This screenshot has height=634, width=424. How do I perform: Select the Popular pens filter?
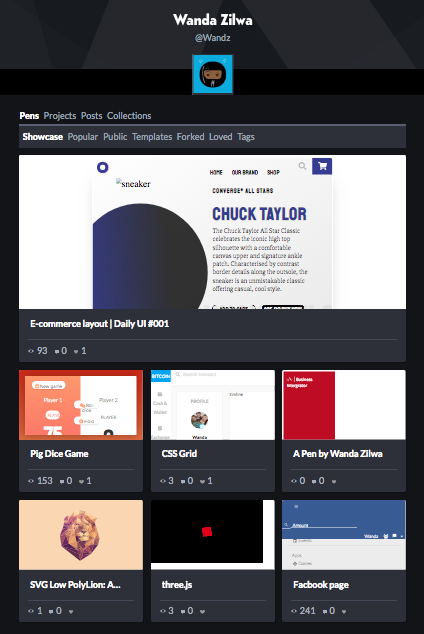click(x=83, y=137)
